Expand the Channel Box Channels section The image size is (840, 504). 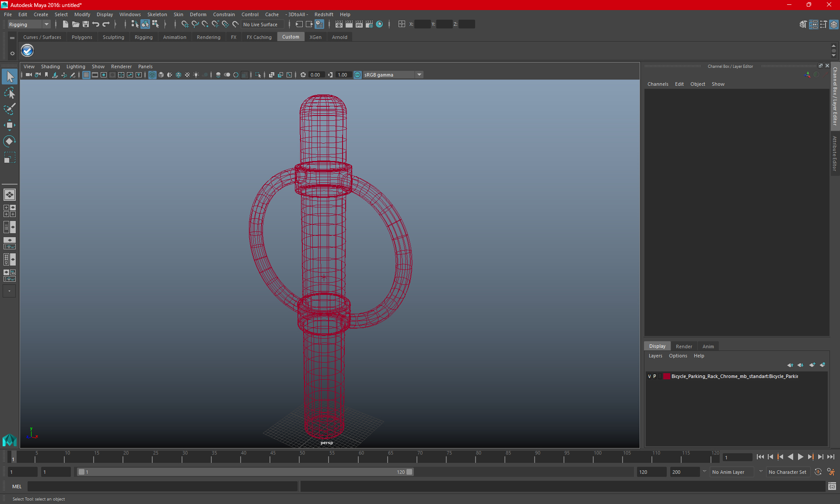point(658,84)
